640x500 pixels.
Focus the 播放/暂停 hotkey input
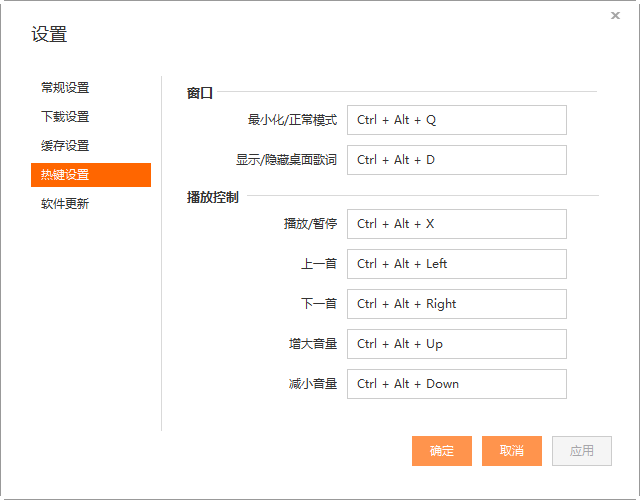pos(456,224)
